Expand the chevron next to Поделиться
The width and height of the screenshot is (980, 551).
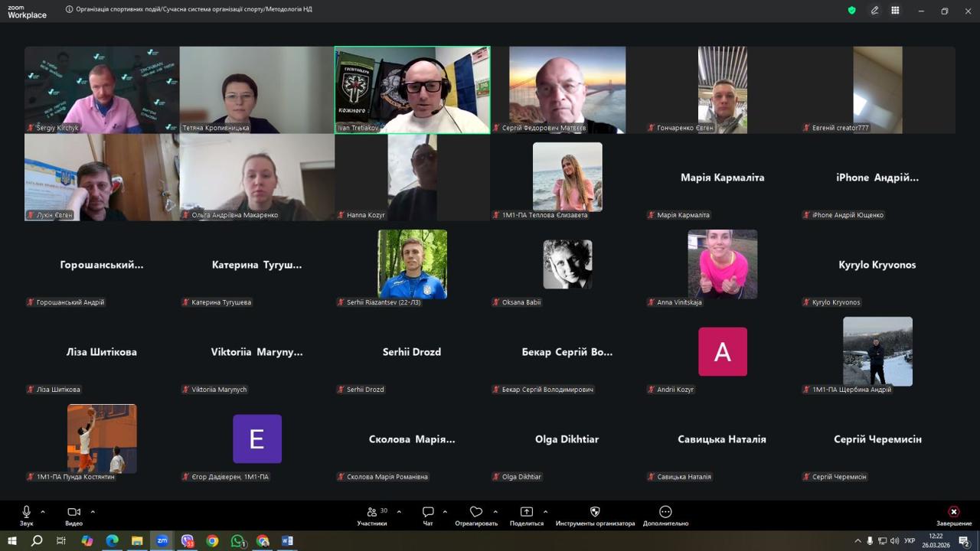tap(545, 511)
